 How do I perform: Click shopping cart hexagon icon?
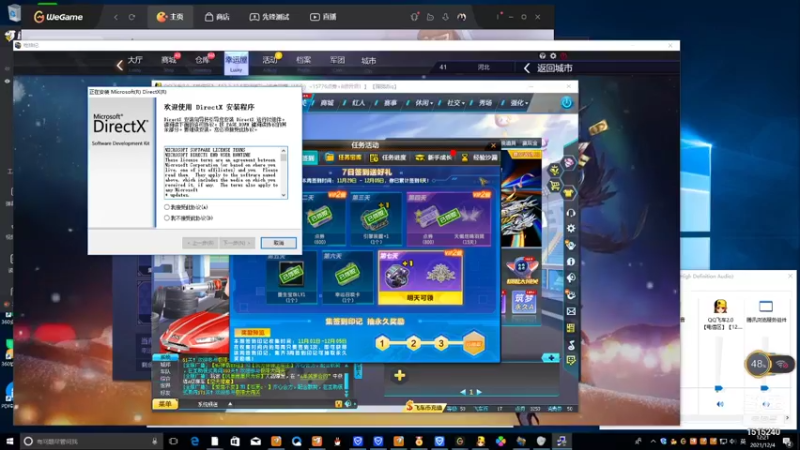point(555,185)
